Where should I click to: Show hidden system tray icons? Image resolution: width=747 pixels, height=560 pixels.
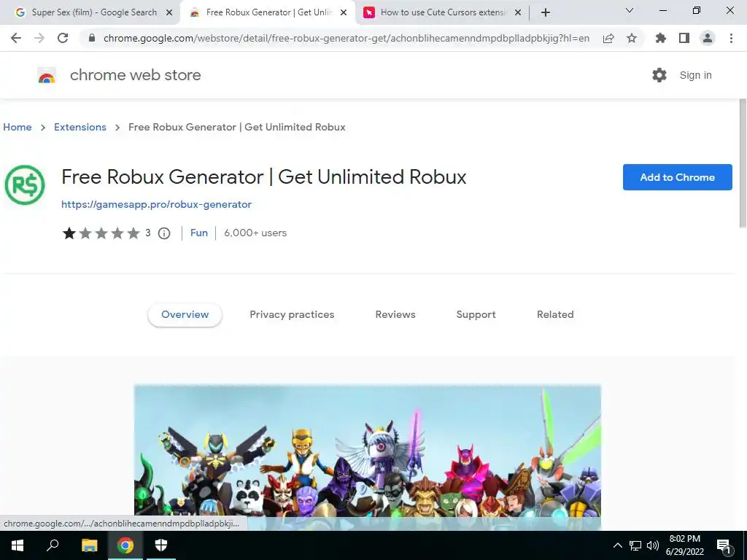(x=617, y=545)
